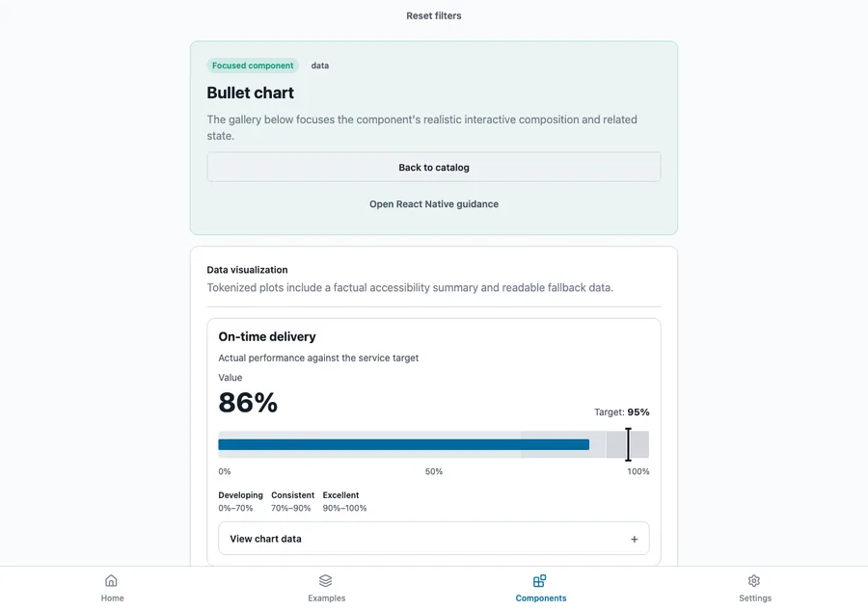
Task: Open React Native guidance link
Action: click(x=433, y=204)
